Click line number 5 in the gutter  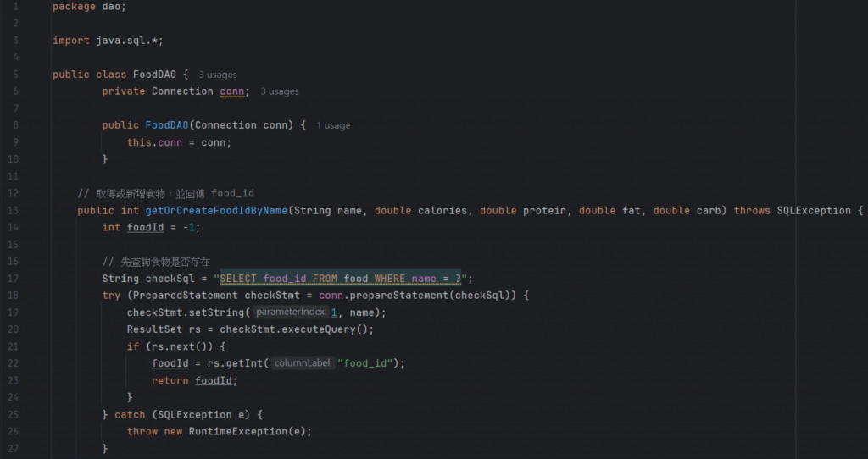point(15,75)
